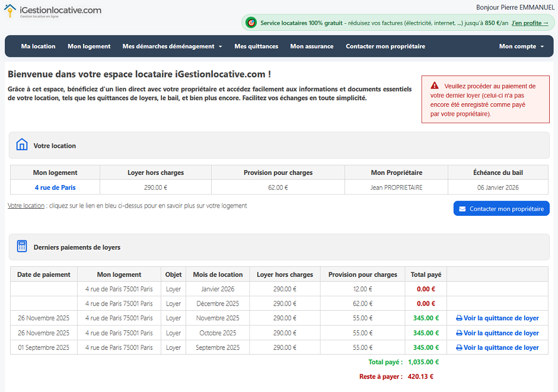Open the 4 rue de Paris link
Viewport: 558px width, 392px height.
click(55, 187)
